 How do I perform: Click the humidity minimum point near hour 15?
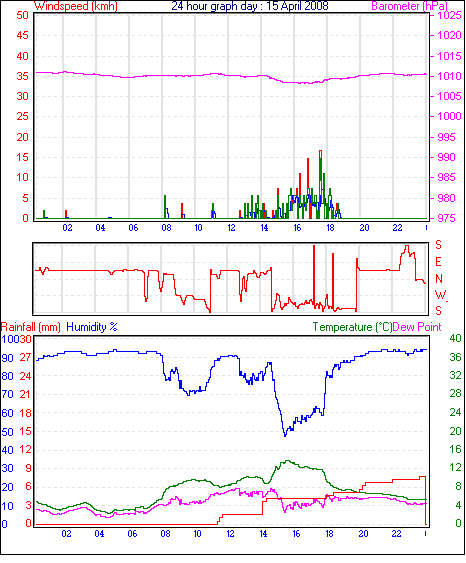tap(285, 436)
